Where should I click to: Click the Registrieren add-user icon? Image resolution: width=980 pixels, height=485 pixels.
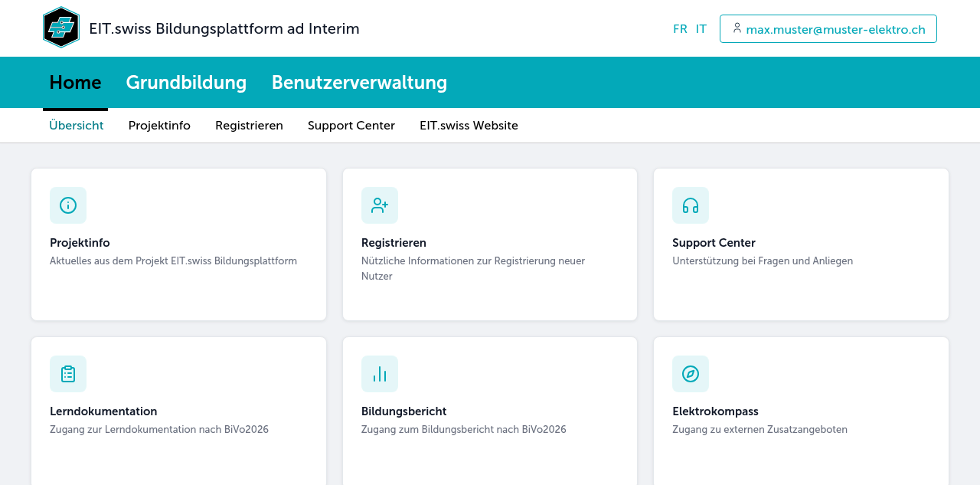(x=380, y=205)
